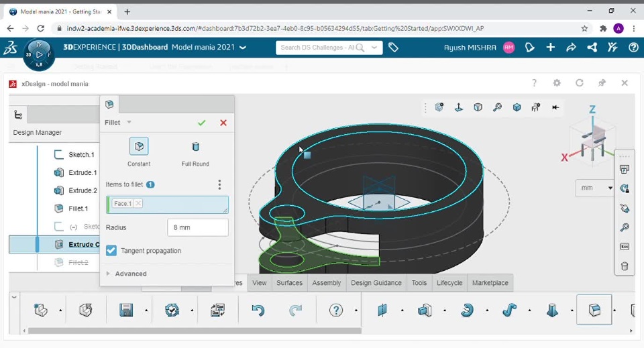644x348 pixels.
Task: Collapse the view toolbar arrows icon
Action: point(555,107)
